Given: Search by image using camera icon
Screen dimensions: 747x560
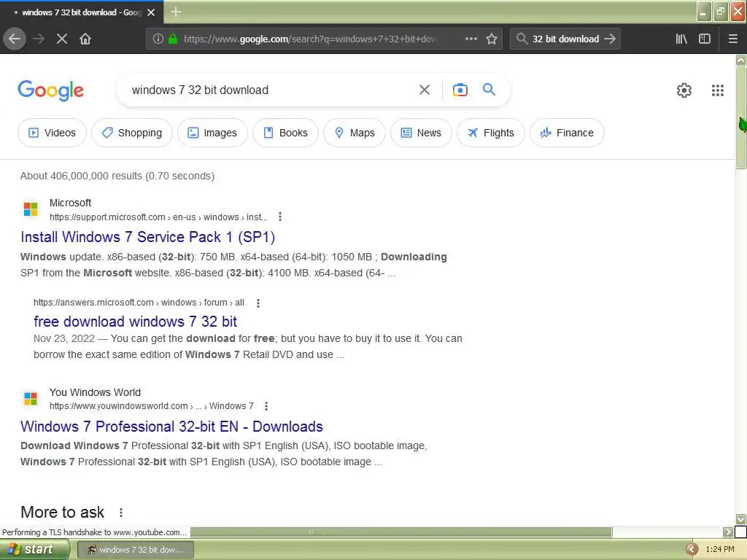Looking at the screenshot, I should tap(460, 90).
